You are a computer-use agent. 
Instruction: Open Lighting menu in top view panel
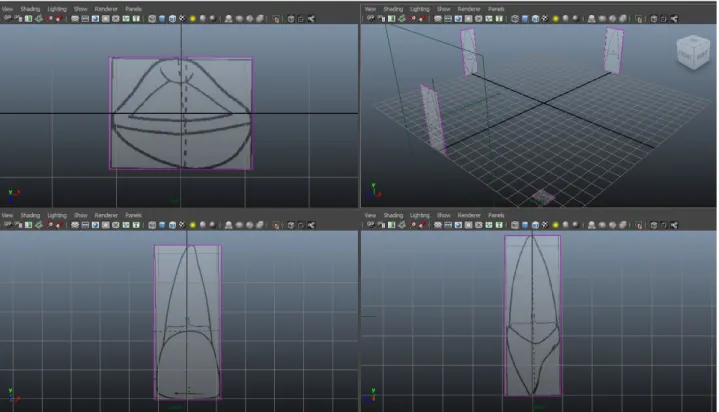[x=57, y=9]
